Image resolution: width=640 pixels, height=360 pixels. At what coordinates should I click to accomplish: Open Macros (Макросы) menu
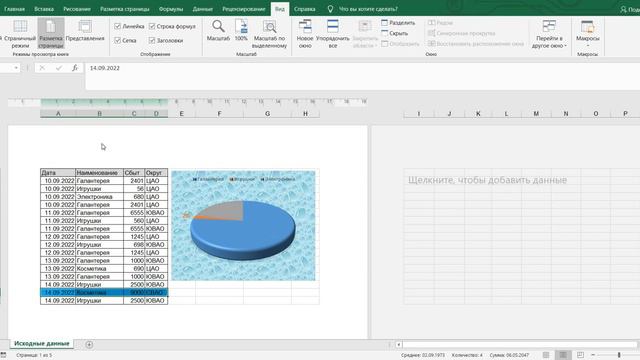(x=588, y=33)
